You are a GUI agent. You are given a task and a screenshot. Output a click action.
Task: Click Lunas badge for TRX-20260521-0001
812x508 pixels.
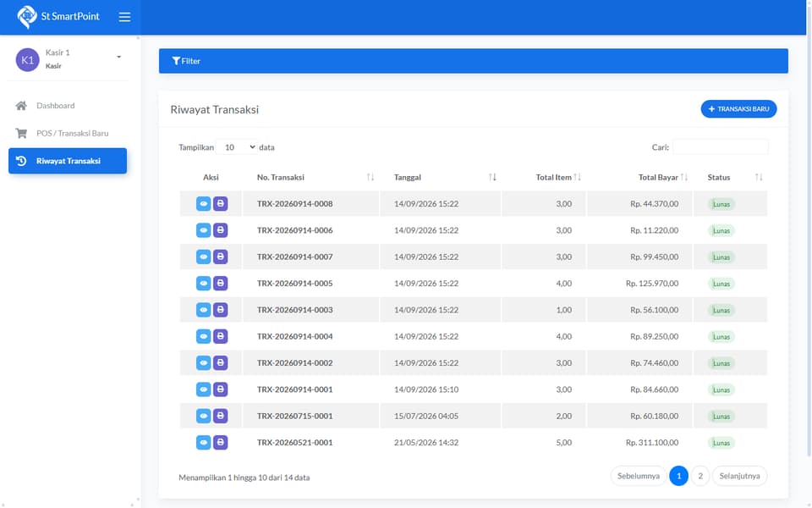(x=721, y=443)
